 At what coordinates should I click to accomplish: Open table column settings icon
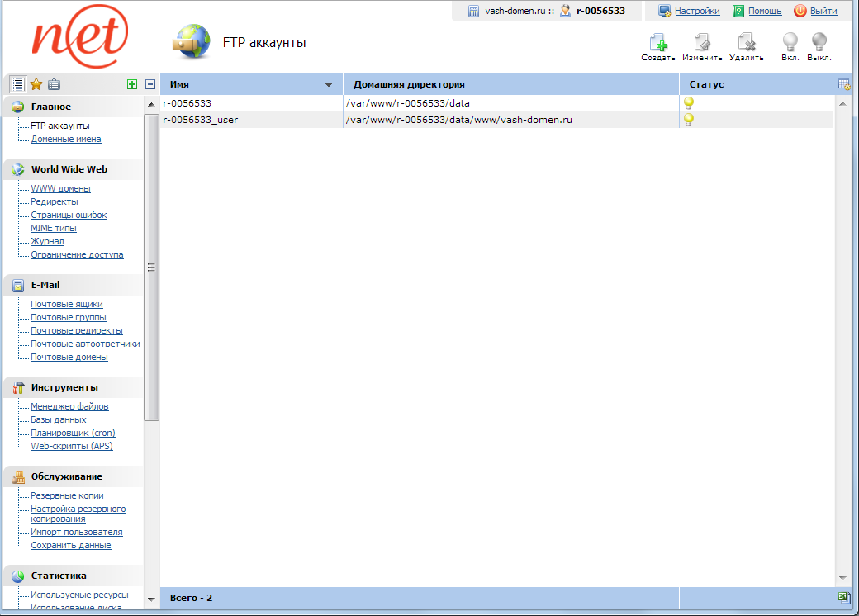(843, 84)
